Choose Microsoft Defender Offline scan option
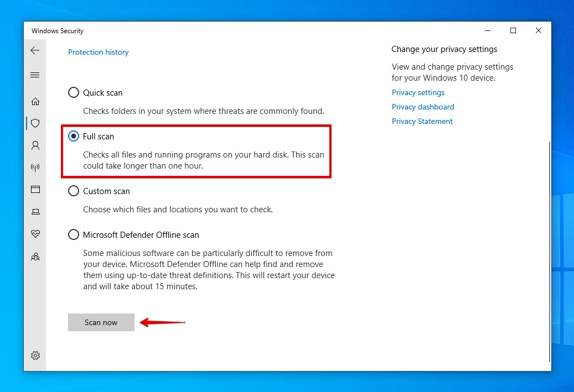Viewport: 574px width, 392px height. [74, 234]
